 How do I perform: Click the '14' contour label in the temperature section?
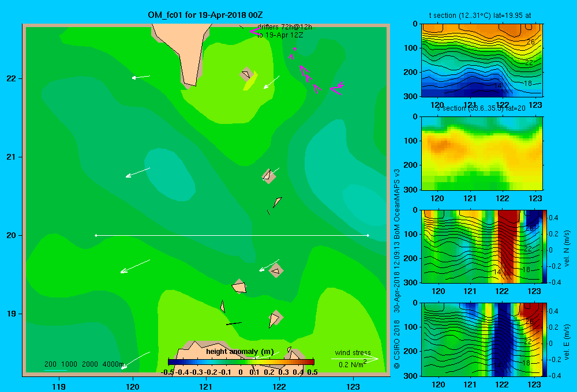[x=497, y=86]
